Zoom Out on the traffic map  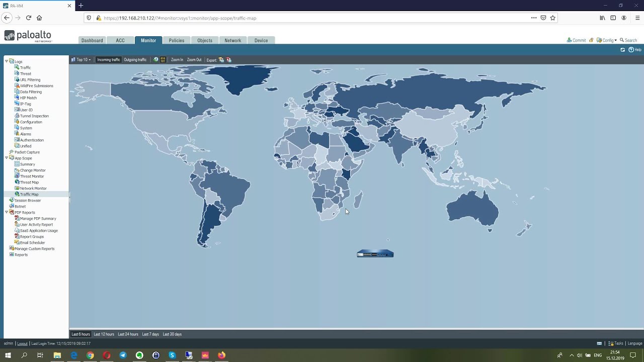194,60
